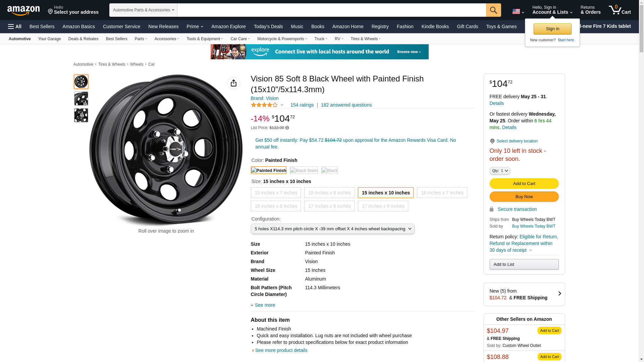Open the 182 answered questions link

346,105
